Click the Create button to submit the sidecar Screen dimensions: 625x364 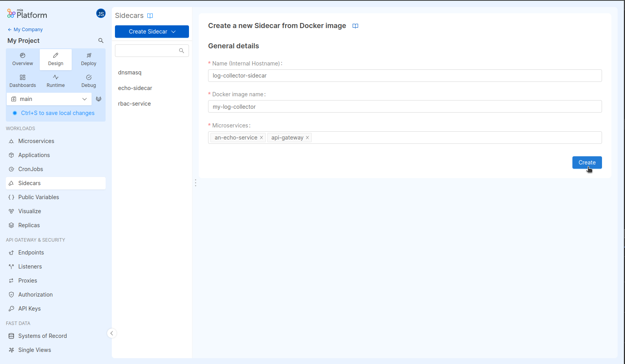[587, 163]
